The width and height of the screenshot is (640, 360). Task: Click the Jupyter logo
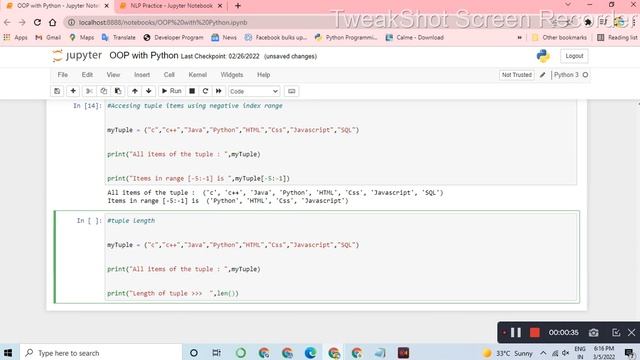[x=77, y=56]
